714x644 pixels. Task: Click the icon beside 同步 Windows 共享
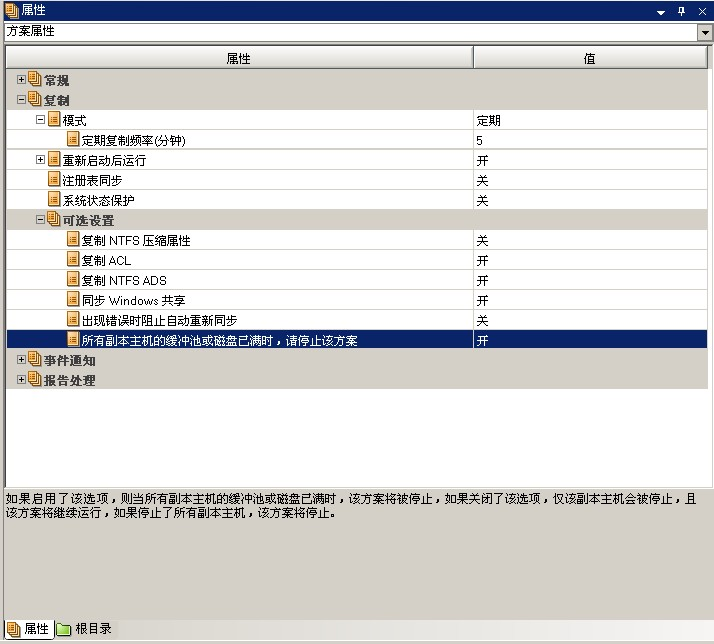[x=73, y=300]
